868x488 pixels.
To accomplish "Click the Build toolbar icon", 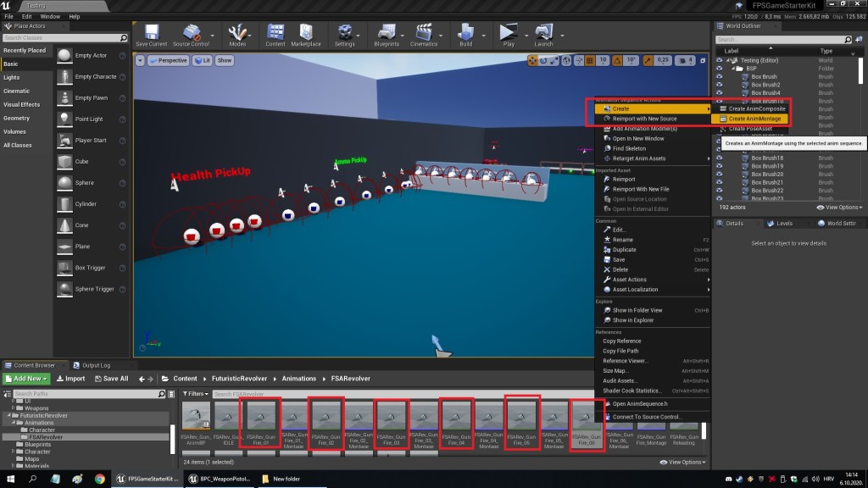I will click(465, 33).
